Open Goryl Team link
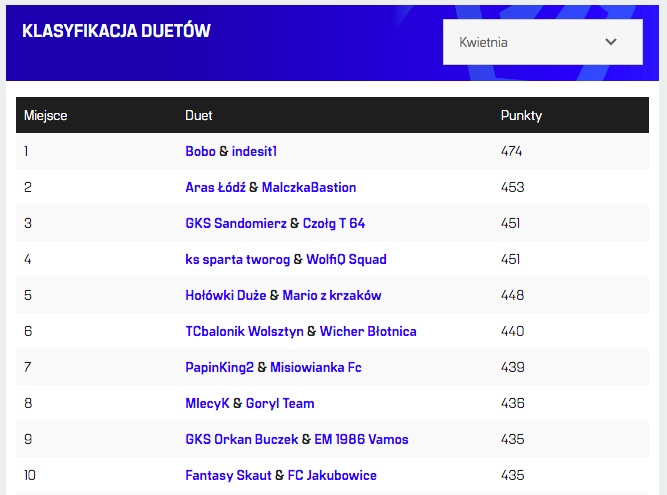The image size is (667, 495). point(280,403)
